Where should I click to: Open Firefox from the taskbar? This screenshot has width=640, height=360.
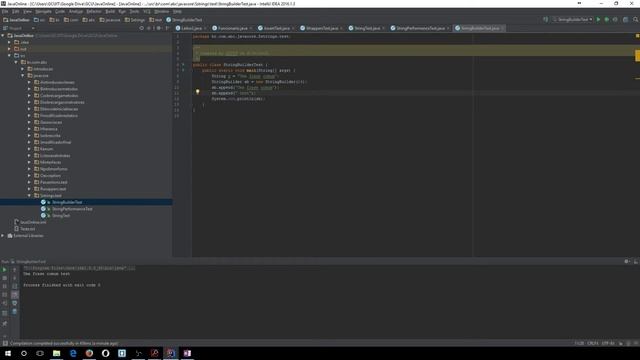point(89,353)
